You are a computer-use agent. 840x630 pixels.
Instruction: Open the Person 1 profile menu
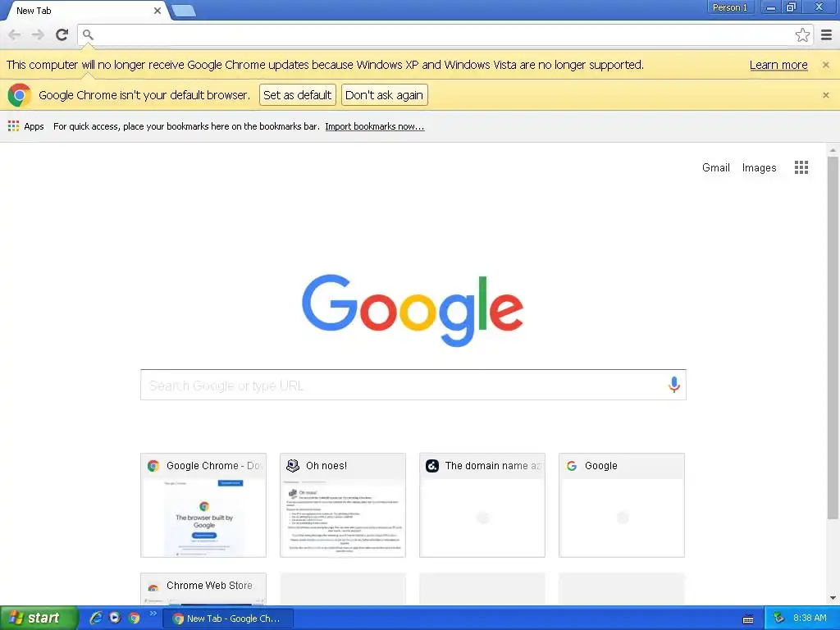click(729, 7)
